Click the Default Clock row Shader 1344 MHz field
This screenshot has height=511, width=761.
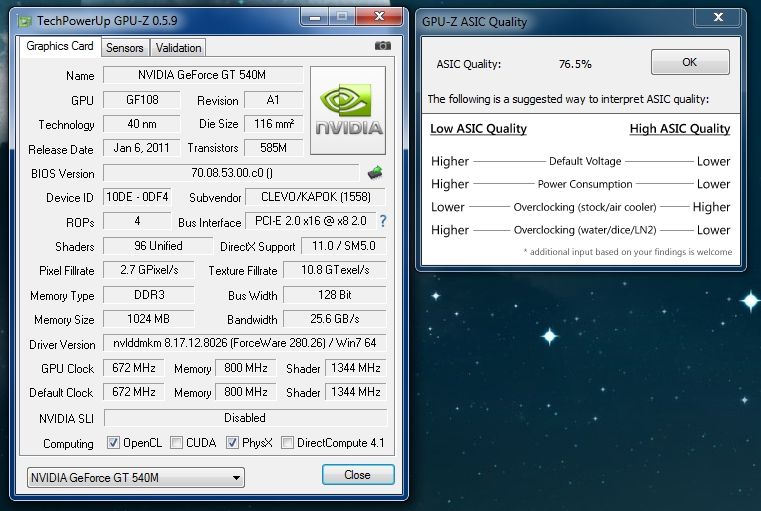coord(356,392)
